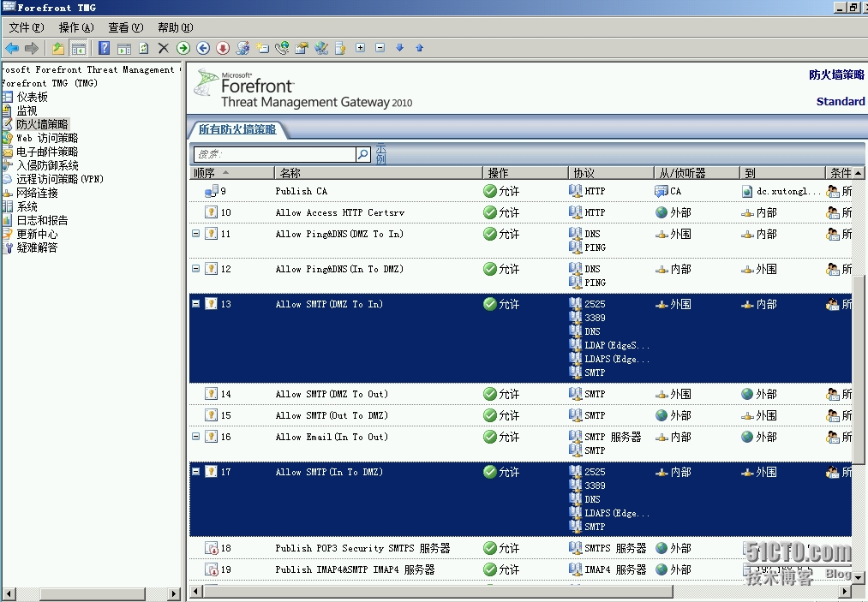The height and width of the screenshot is (602, 868).
Task: Sort by the 操作 column header
Action: click(525, 173)
